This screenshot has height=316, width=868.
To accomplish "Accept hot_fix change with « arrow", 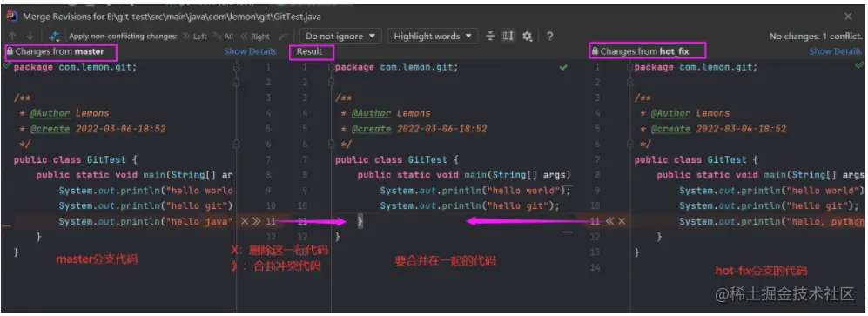I will tap(610, 221).
